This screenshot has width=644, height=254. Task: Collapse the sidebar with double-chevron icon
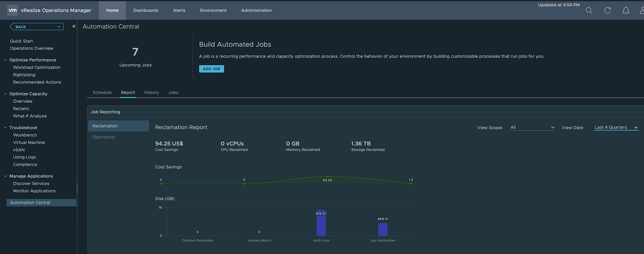point(74,26)
